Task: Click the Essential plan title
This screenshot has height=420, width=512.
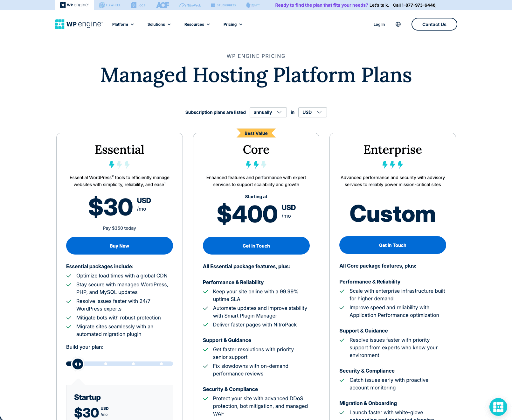Action: coord(120,150)
